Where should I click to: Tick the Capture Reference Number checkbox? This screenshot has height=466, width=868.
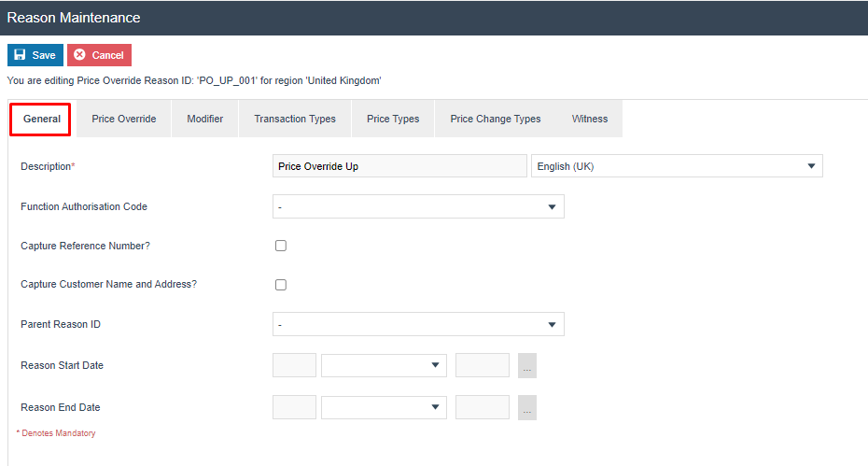pyautogui.click(x=281, y=246)
